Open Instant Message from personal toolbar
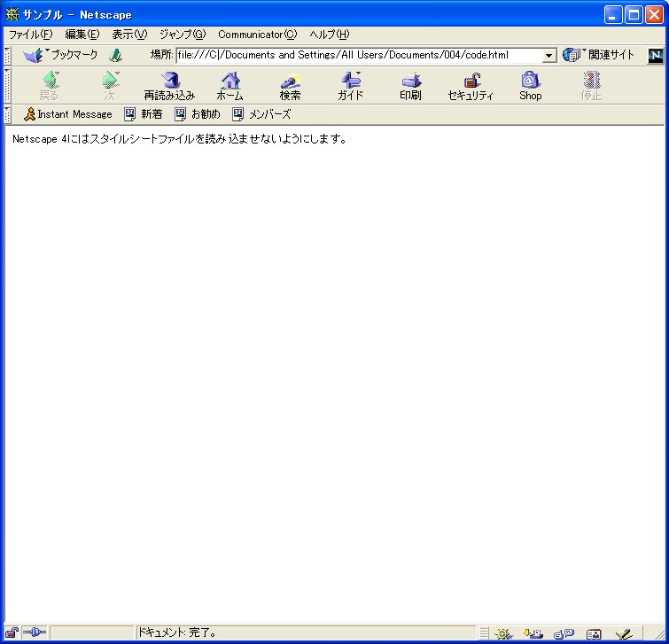669x644 pixels. 68,114
